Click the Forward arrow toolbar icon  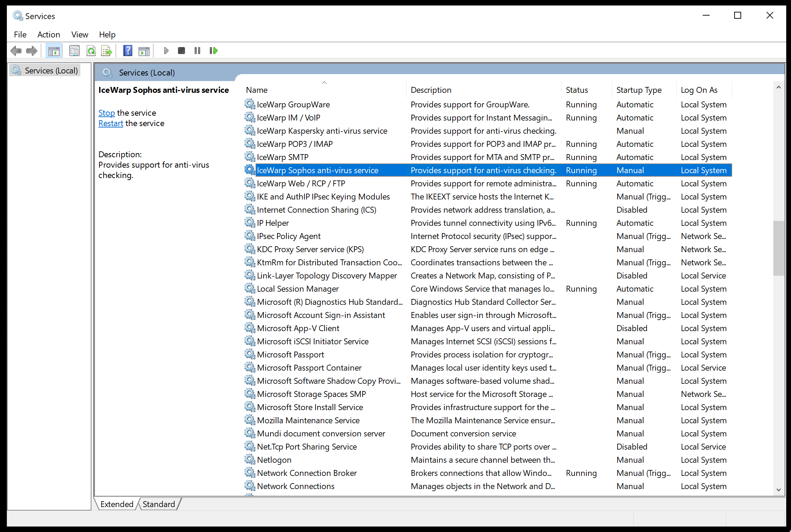[x=32, y=51]
